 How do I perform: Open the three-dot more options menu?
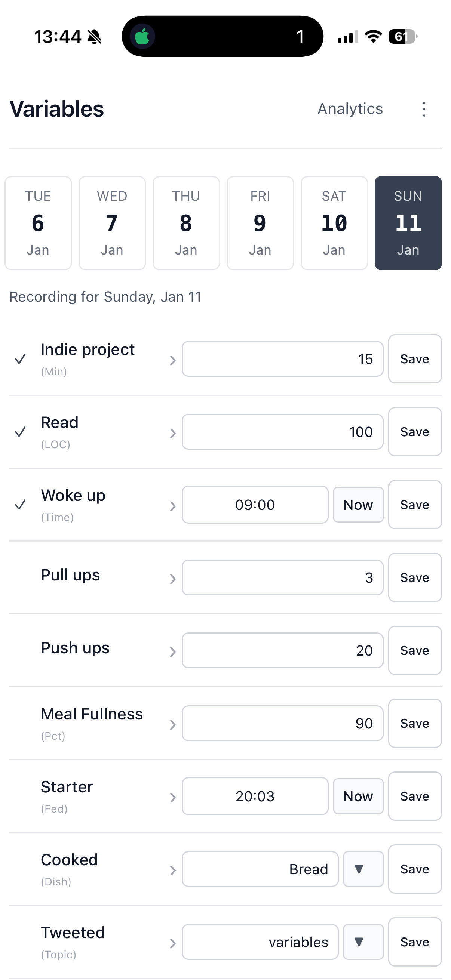click(x=424, y=109)
